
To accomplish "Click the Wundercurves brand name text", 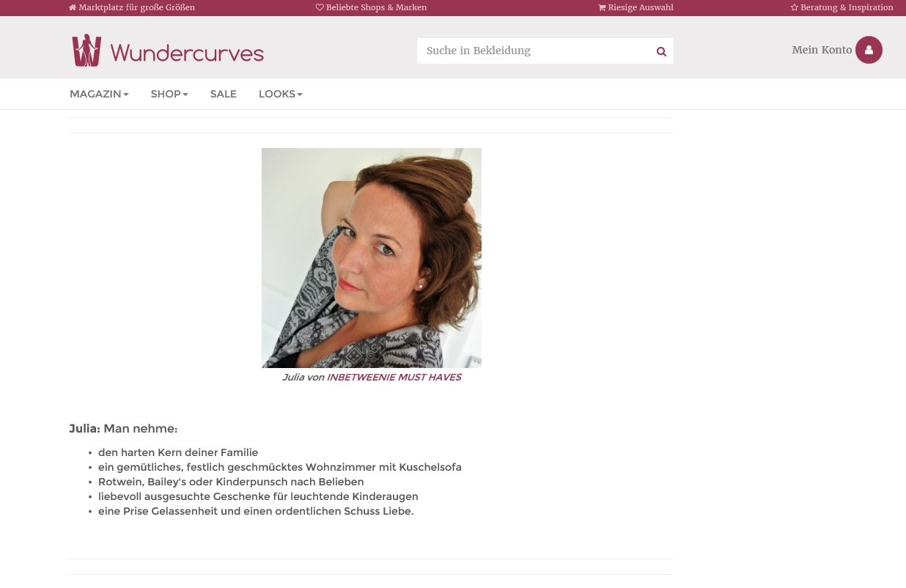I will point(187,53).
